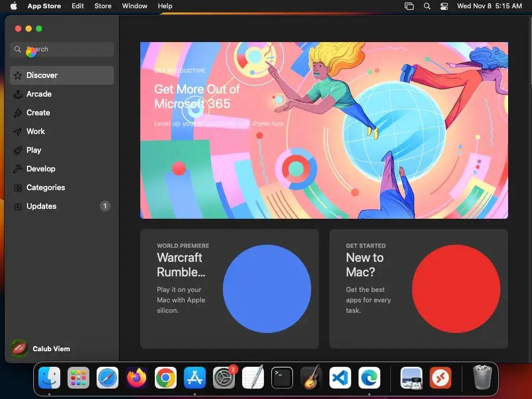Screen dimensions: 532x399
Task: Open the App Store menu
Action: pyautogui.click(x=44, y=6)
